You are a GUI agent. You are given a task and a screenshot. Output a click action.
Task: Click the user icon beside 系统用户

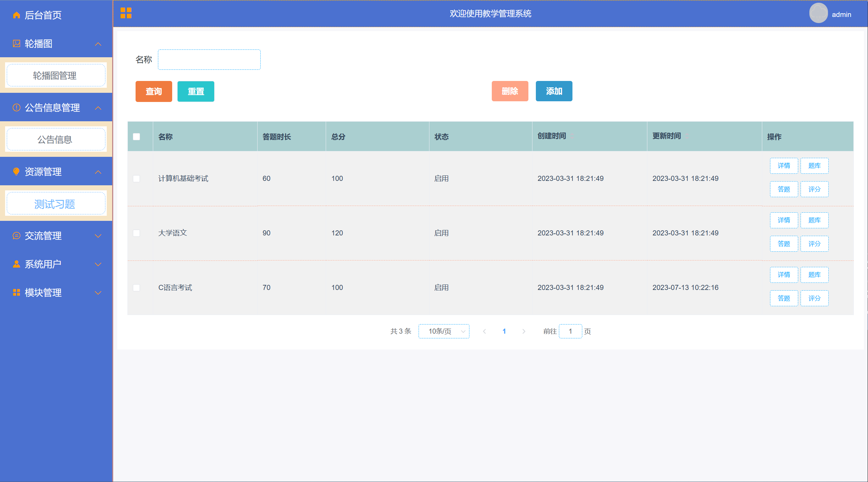[16, 264]
